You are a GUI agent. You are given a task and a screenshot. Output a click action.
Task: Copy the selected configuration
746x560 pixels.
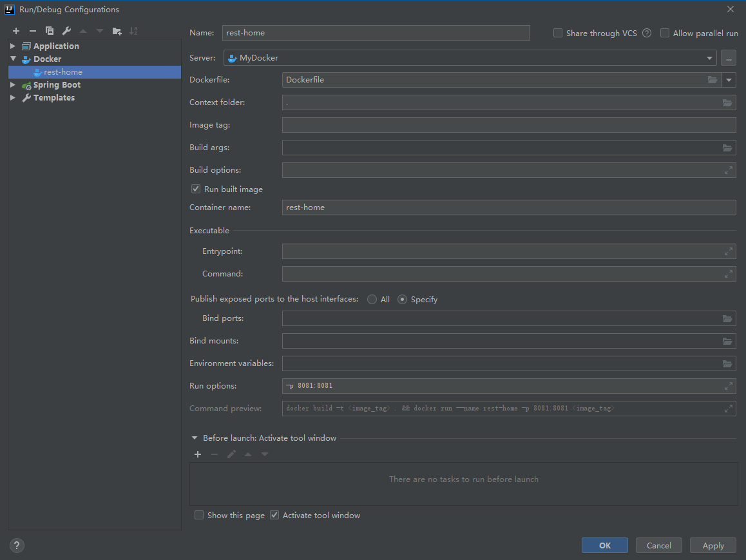point(50,31)
